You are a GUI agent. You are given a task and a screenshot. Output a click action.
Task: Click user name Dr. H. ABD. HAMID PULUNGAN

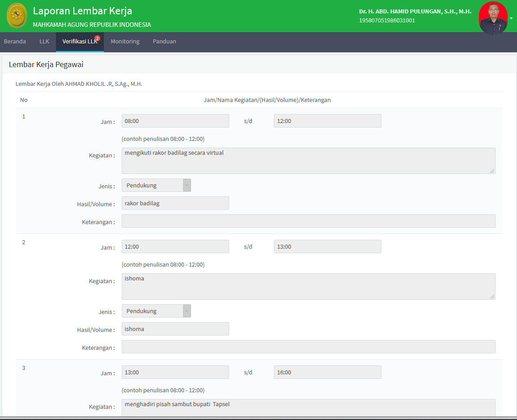[x=415, y=12]
